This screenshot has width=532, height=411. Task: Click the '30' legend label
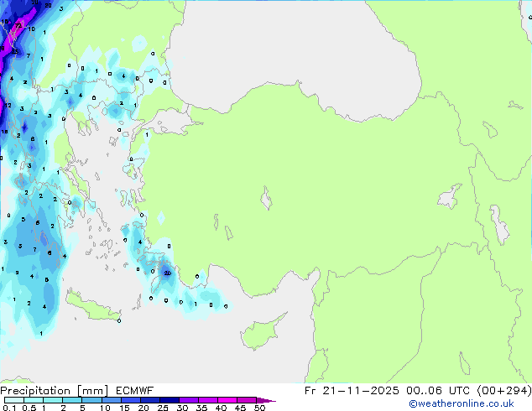pyautogui.click(x=183, y=408)
